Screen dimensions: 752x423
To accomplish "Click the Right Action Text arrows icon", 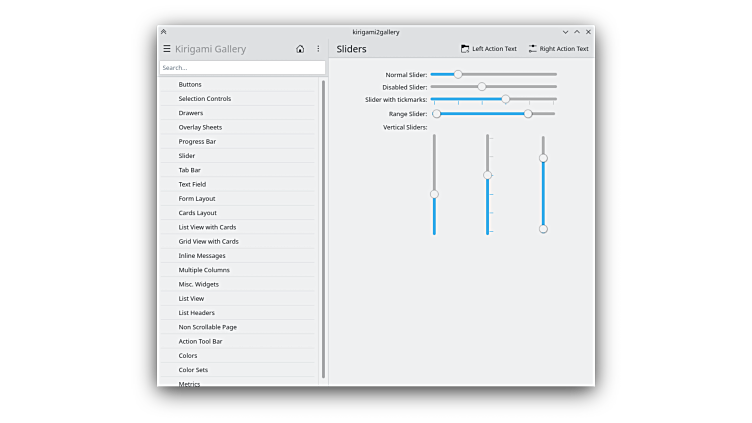I will [533, 49].
